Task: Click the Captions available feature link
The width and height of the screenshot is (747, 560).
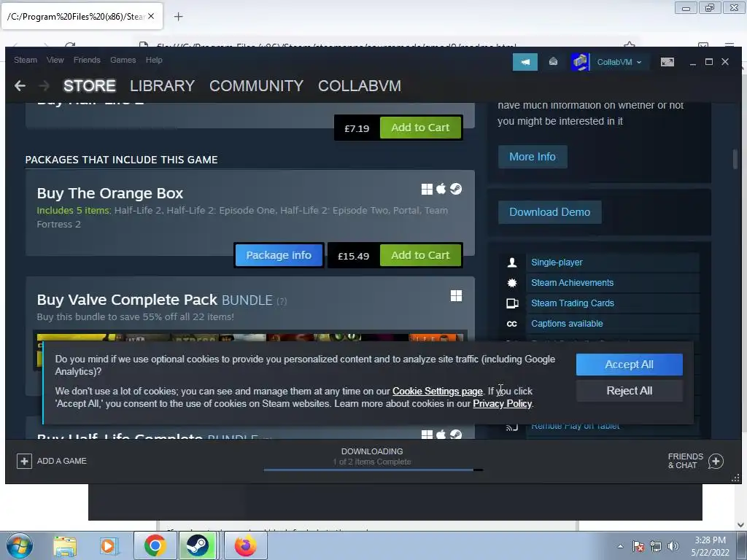Action: [x=567, y=324]
